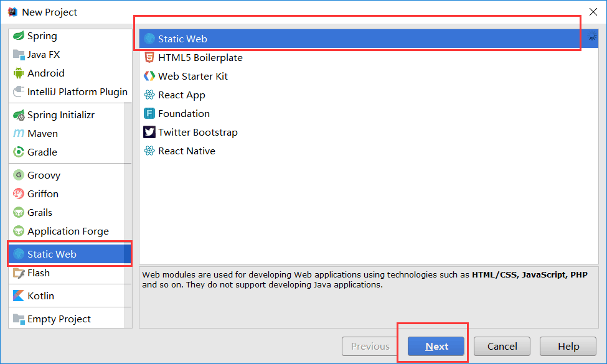
Task: Select Gradle project type label
Action: point(42,152)
